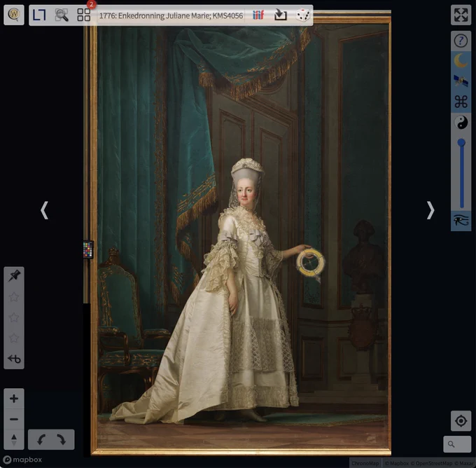Go to previous image with left chevron

point(44,210)
